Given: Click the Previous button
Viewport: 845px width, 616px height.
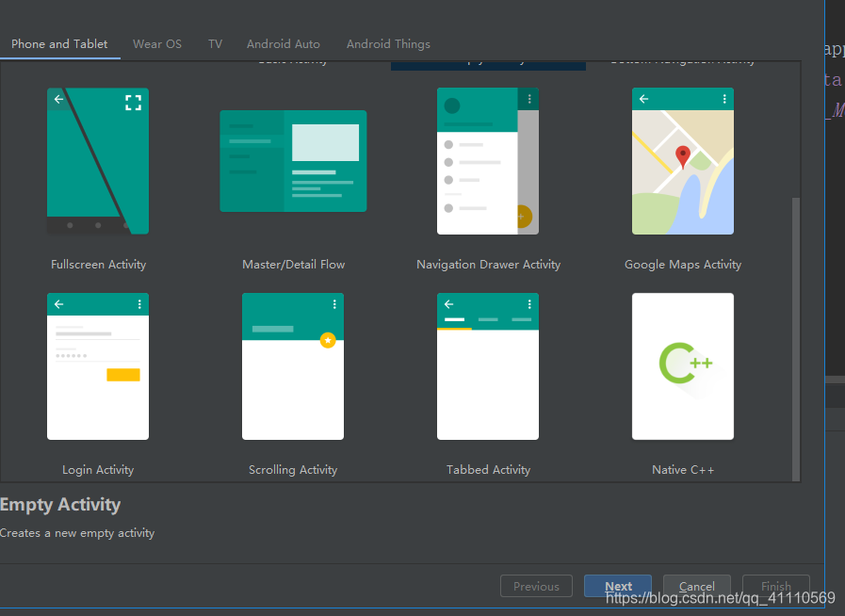Looking at the screenshot, I should pyautogui.click(x=536, y=586).
